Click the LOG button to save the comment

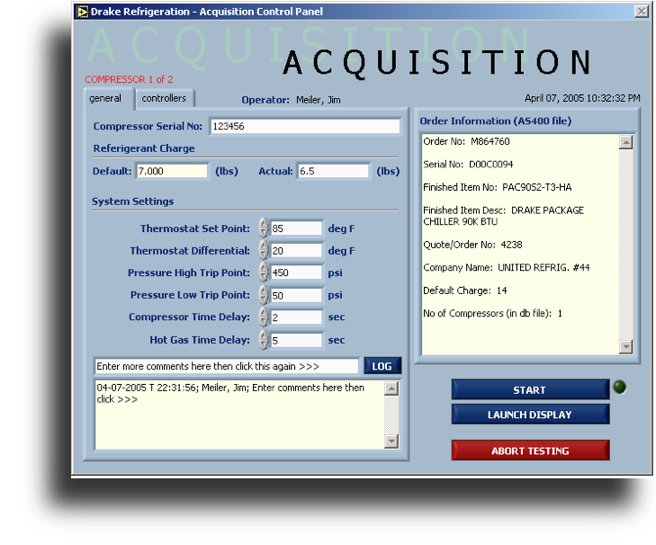pyautogui.click(x=382, y=366)
